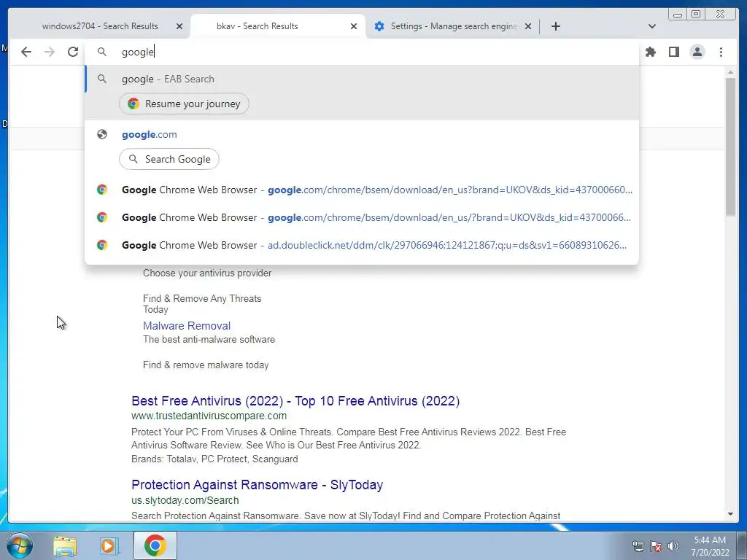Select the google.com suggestion
Screen dimensions: 747x560
(x=362, y=134)
